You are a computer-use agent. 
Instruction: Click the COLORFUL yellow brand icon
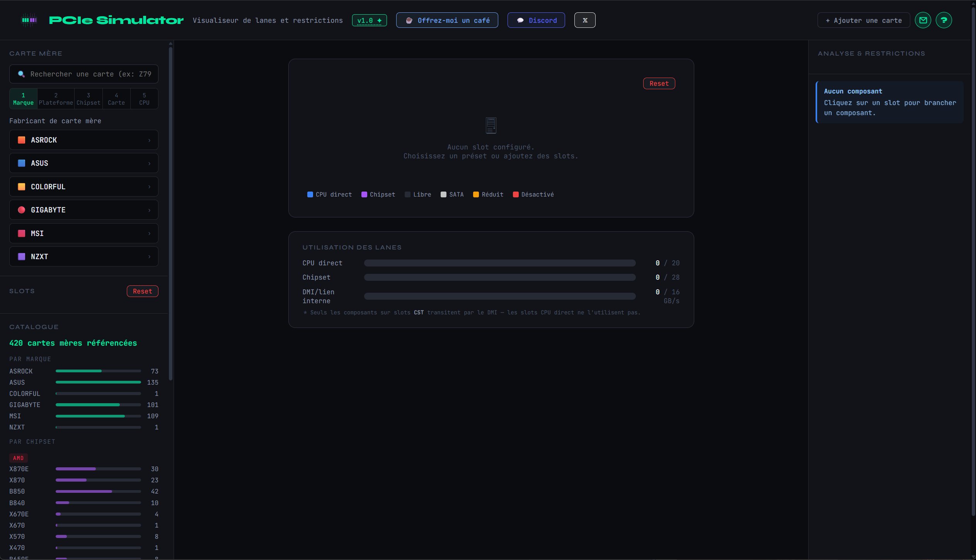click(22, 187)
